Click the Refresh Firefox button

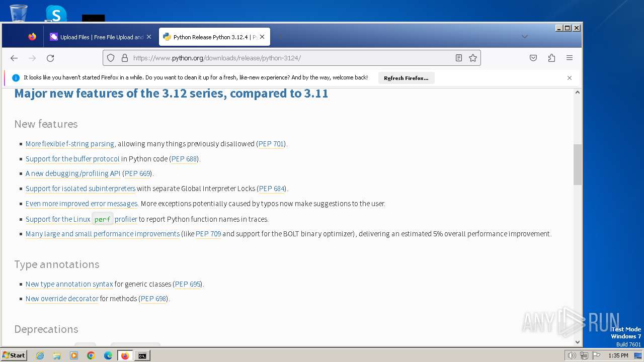(406, 78)
